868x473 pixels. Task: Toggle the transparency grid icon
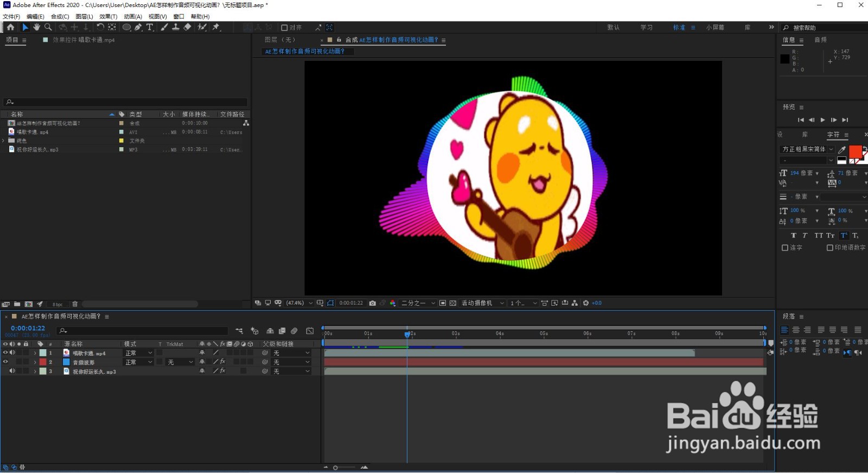(452, 303)
